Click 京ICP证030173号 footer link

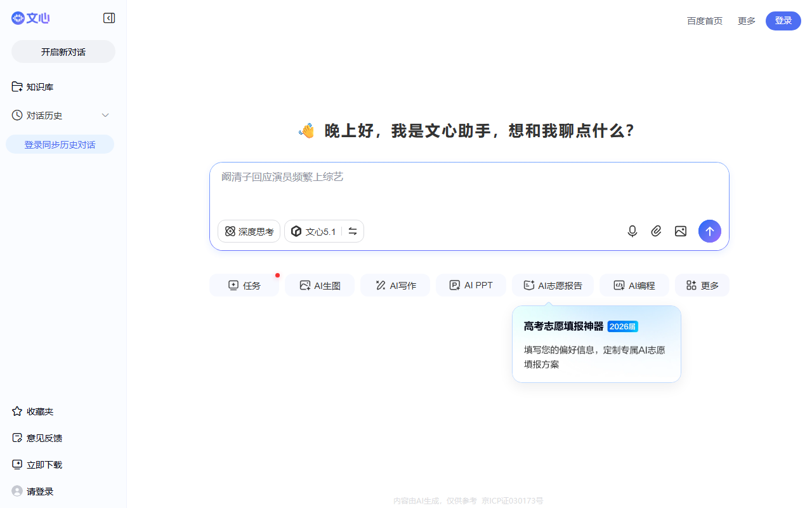(x=513, y=500)
